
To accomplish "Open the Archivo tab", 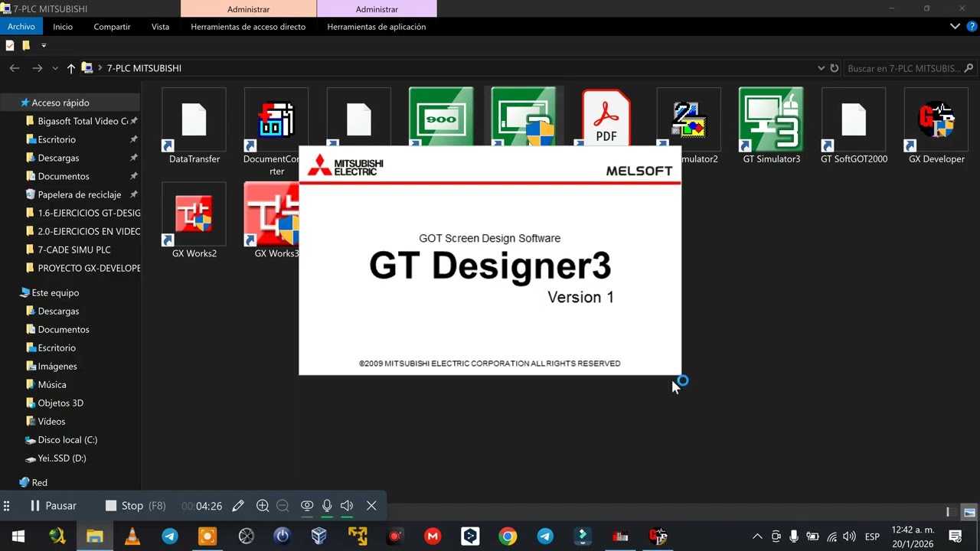I will coord(21,27).
